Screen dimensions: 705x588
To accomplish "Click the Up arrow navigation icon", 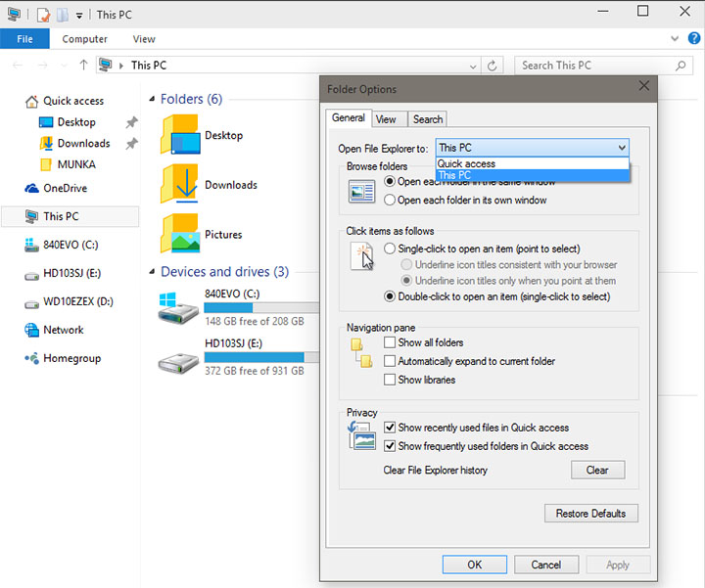I will pos(84,66).
